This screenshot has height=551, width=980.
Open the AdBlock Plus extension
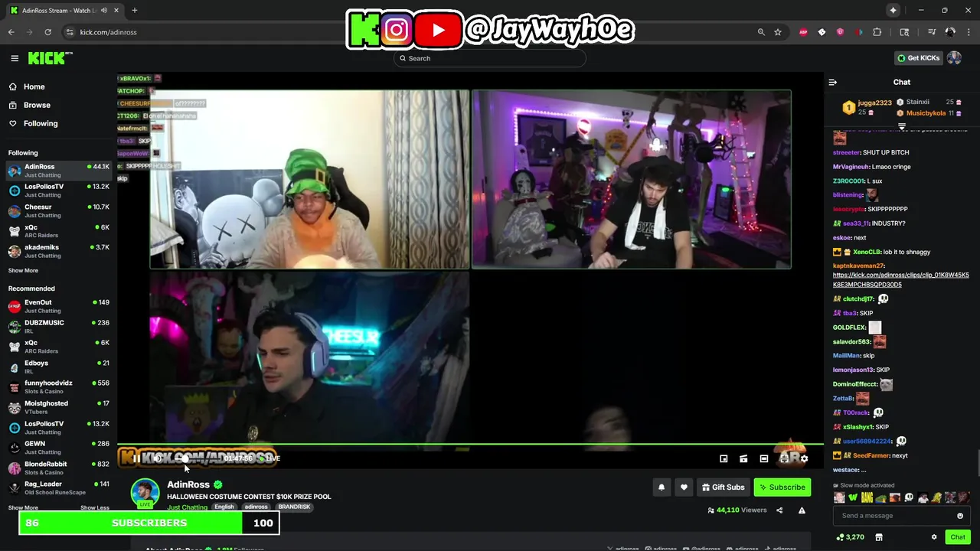[x=803, y=32]
